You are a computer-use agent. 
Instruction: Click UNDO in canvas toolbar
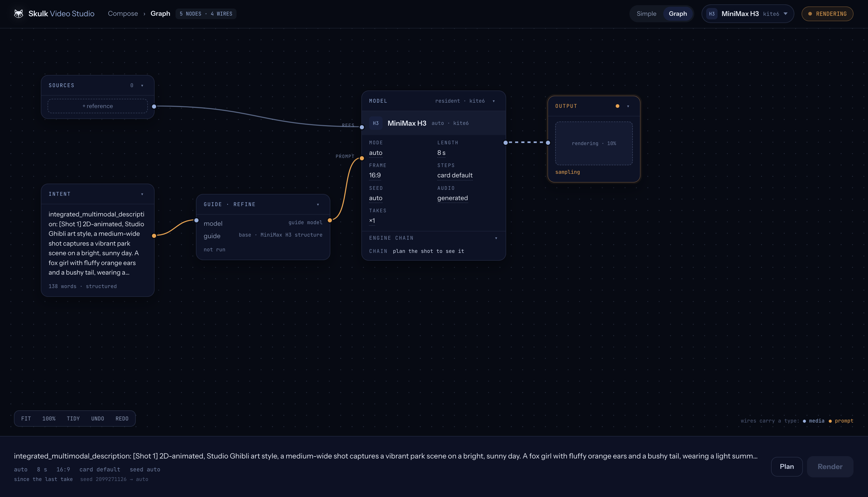coord(98,418)
